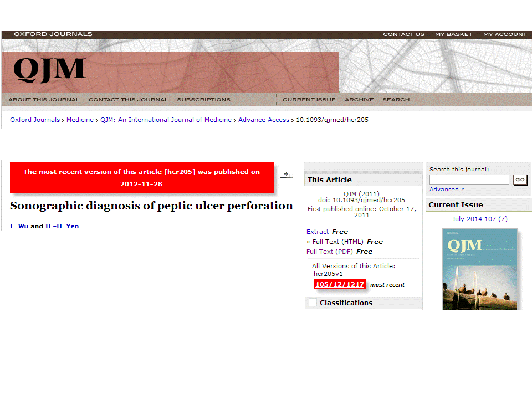
Task: Open the Search navigation item
Action: point(396,100)
